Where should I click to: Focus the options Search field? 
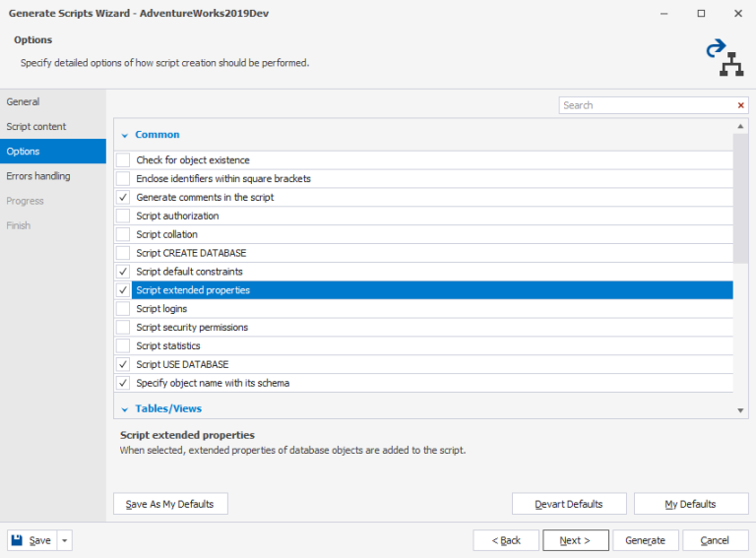(645, 105)
